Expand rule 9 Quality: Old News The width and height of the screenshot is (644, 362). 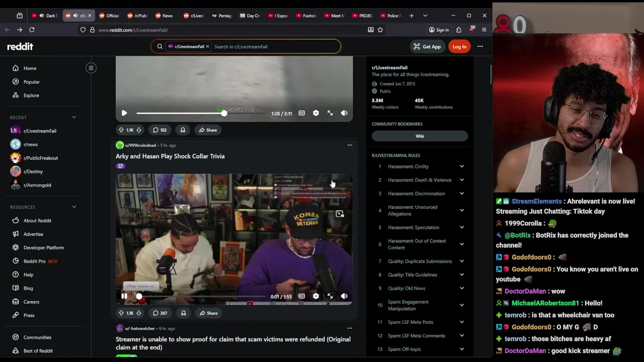point(461,288)
